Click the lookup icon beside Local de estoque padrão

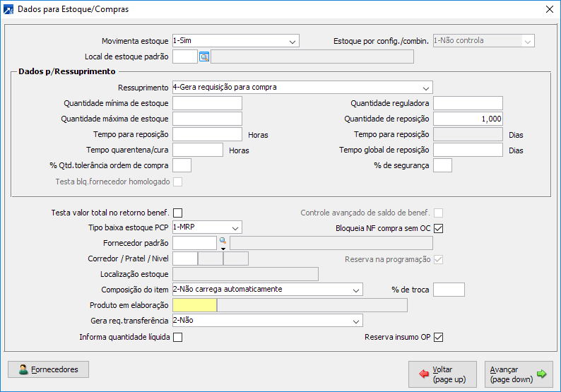204,57
